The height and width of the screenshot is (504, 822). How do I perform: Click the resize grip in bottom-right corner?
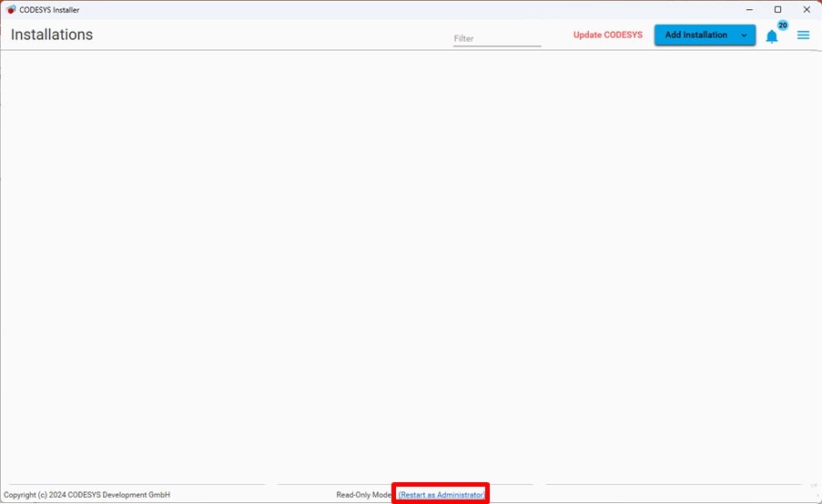pos(815,498)
